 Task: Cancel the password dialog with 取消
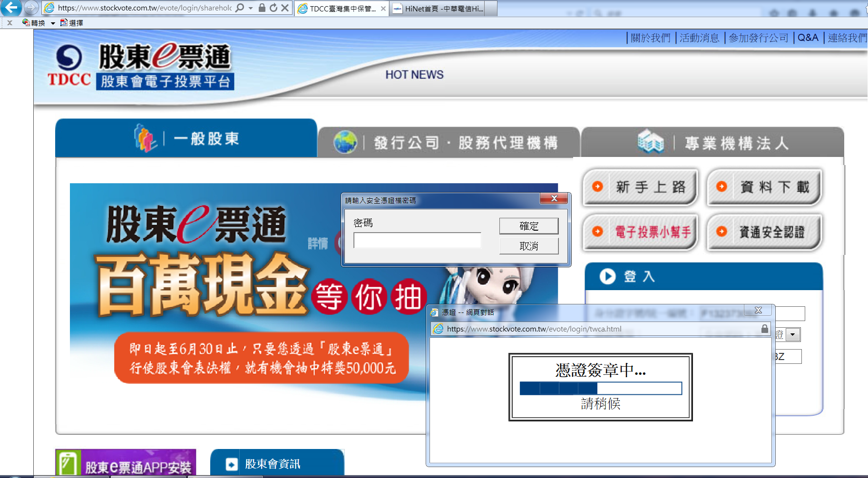(x=529, y=246)
